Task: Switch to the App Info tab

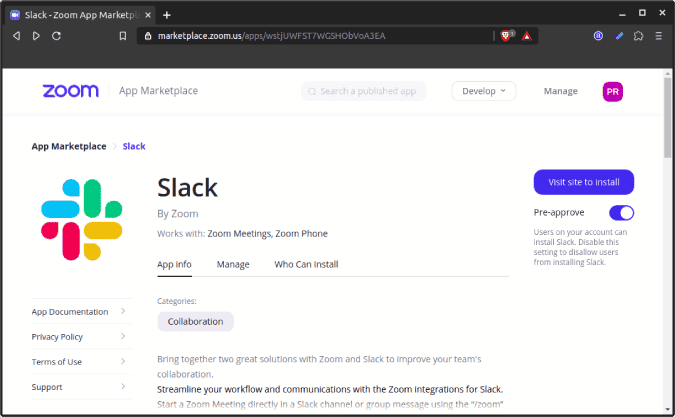Action: tap(174, 264)
